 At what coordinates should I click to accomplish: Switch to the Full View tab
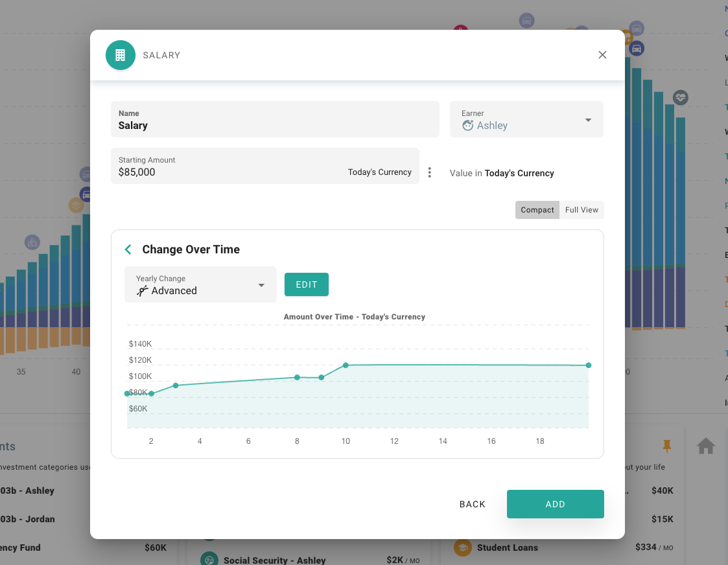click(581, 209)
